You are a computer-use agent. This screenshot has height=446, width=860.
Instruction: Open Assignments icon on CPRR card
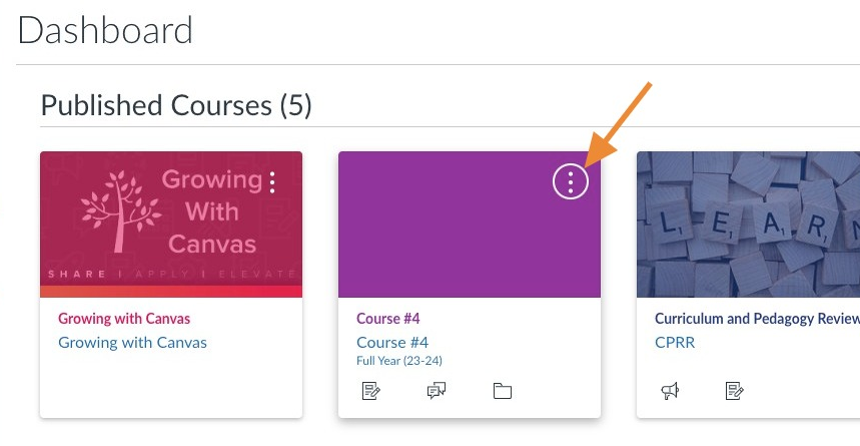tap(735, 391)
